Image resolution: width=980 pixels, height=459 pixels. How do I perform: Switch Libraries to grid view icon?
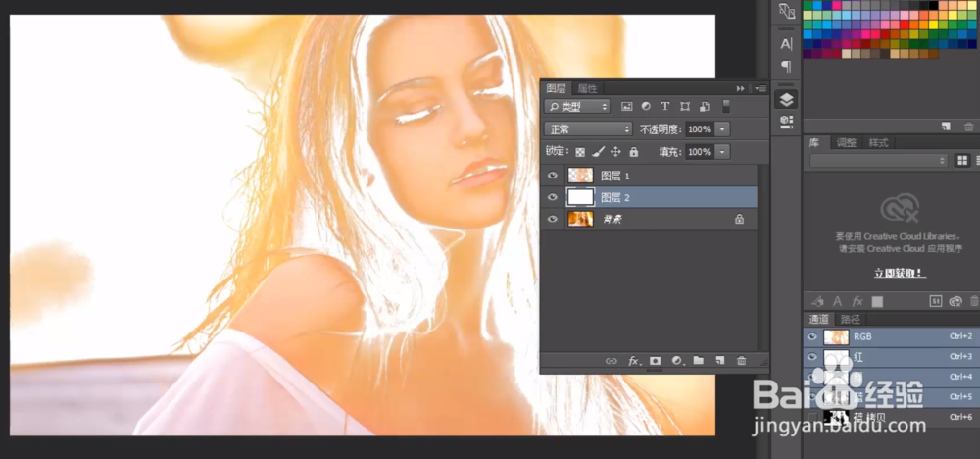click(x=962, y=161)
